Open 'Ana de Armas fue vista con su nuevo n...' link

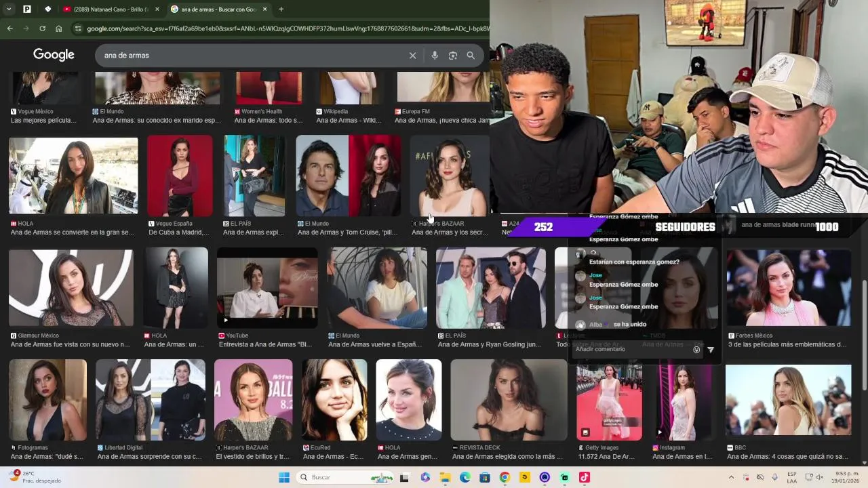pos(70,344)
